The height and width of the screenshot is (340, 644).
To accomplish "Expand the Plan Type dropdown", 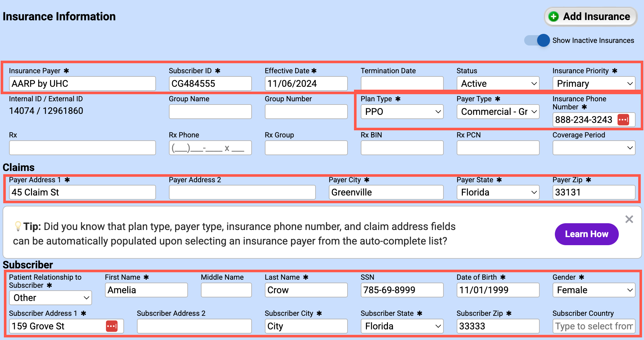I will click(402, 112).
